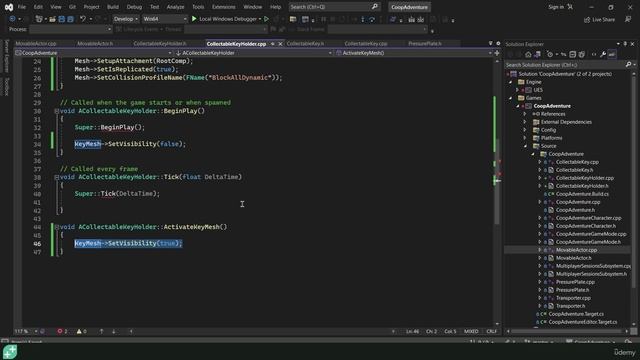This screenshot has height=360, width=640.
Task: Switch to PressurePlate.h tab
Action: (x=425, y=44)
